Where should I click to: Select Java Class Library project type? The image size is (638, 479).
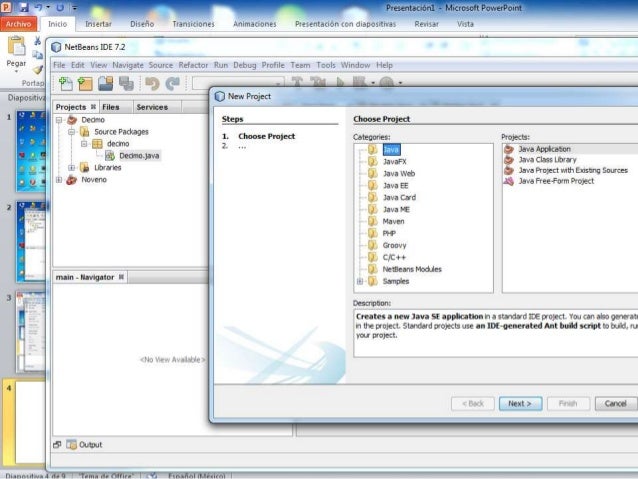(547, 160)
